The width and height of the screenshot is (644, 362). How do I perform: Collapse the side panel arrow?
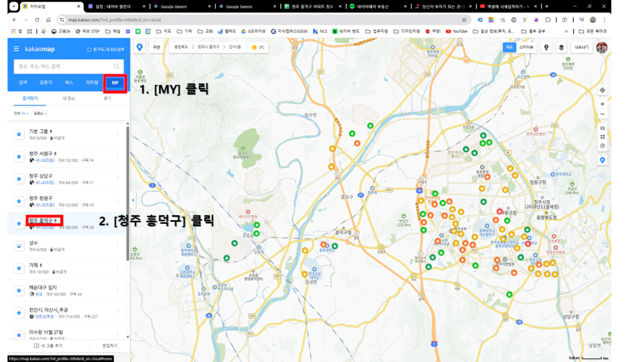coord(132,200)
